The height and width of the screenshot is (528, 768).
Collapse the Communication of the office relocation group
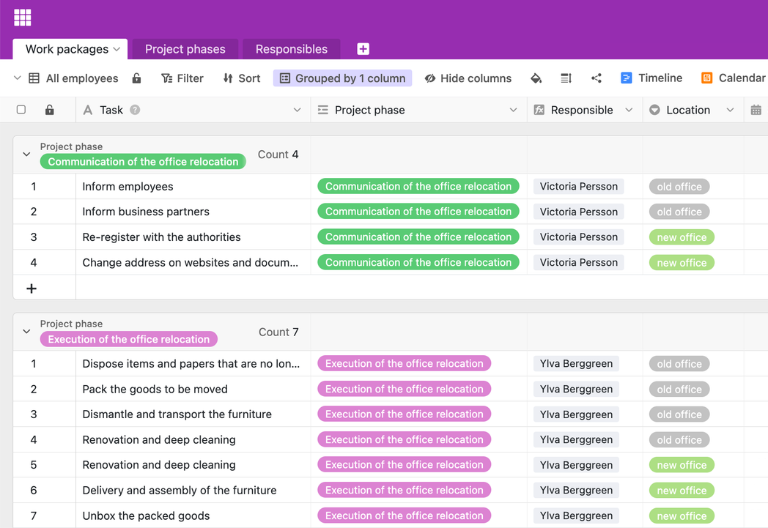(x=26, y=154)
